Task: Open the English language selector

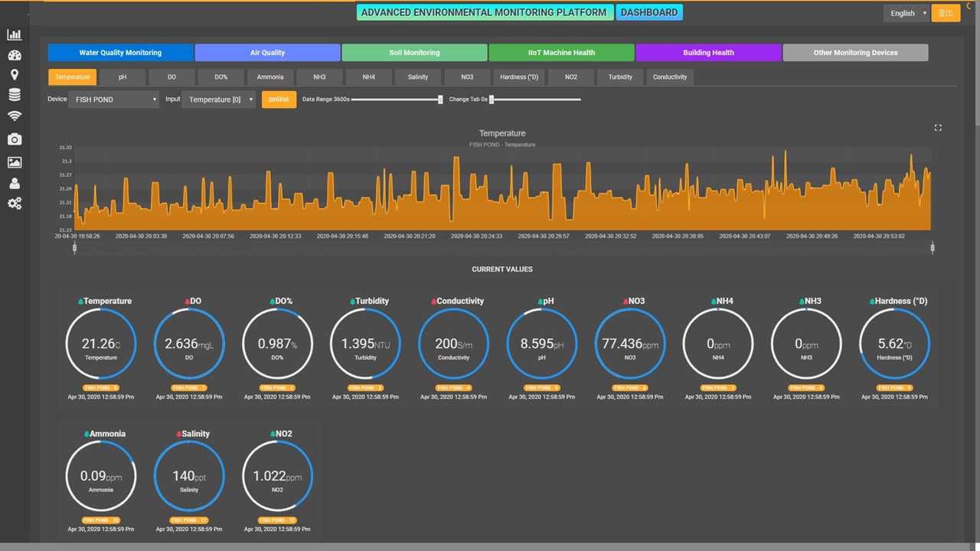Action: [906, 13]
